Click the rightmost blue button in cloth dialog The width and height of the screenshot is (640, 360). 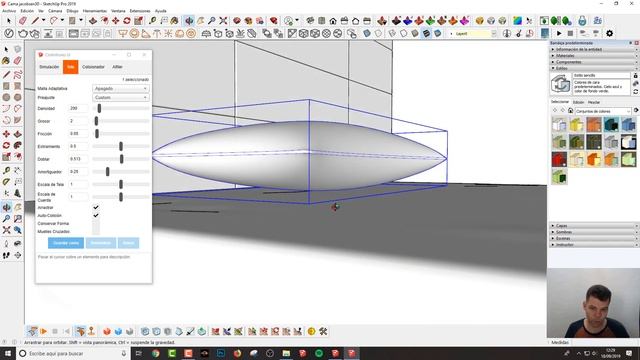(128, 243)
